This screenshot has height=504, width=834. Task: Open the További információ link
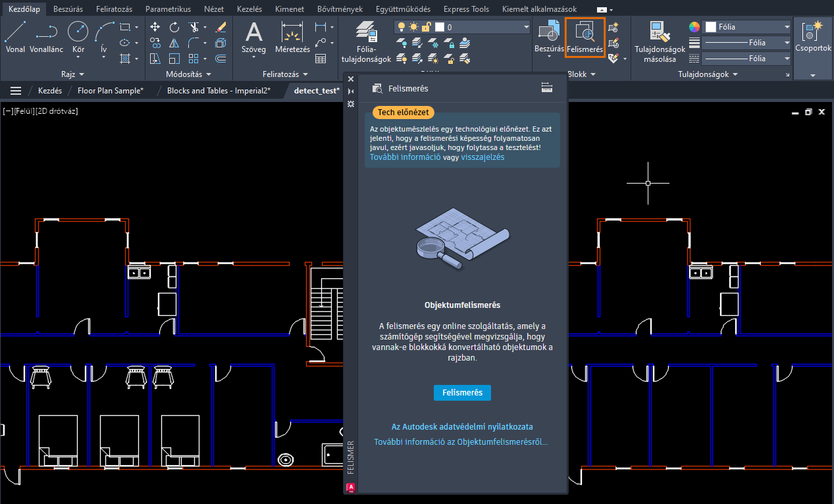coord(405,157)
